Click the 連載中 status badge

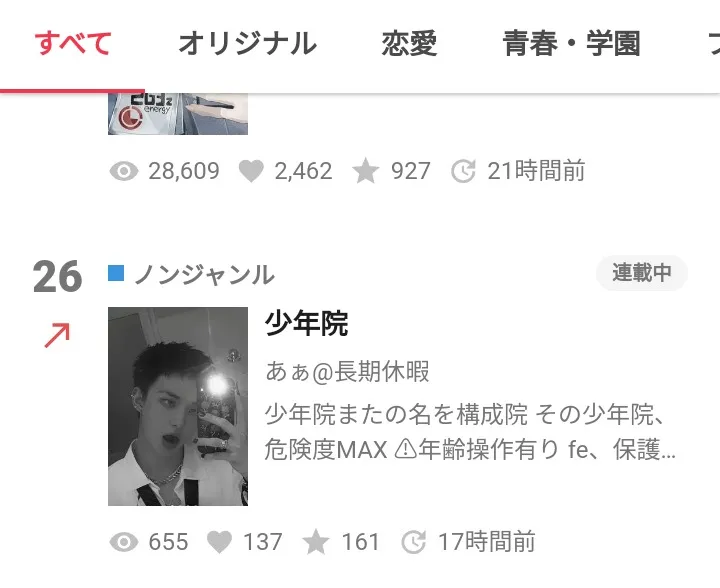pyautogui.click(x=641, y=273)
